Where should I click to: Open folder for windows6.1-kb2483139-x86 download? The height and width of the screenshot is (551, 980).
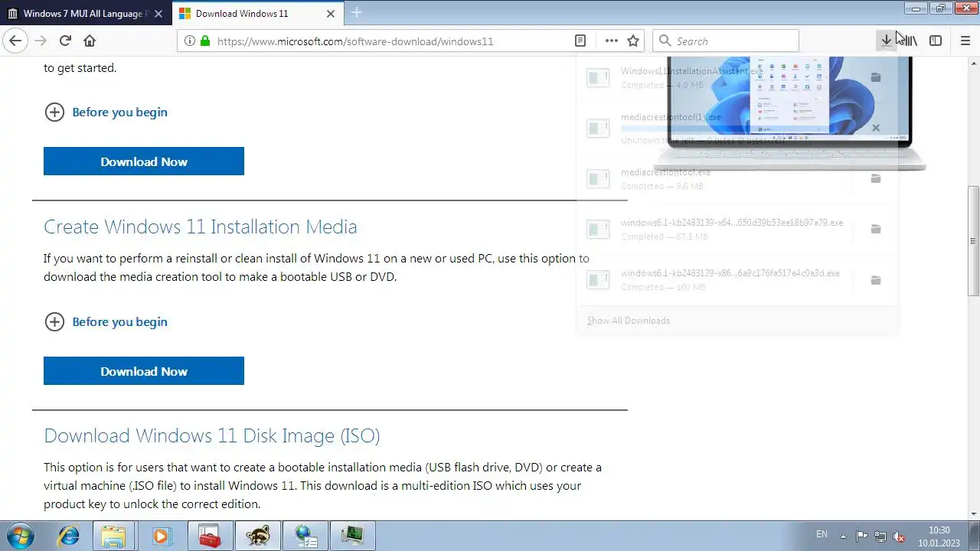(876, 279)
